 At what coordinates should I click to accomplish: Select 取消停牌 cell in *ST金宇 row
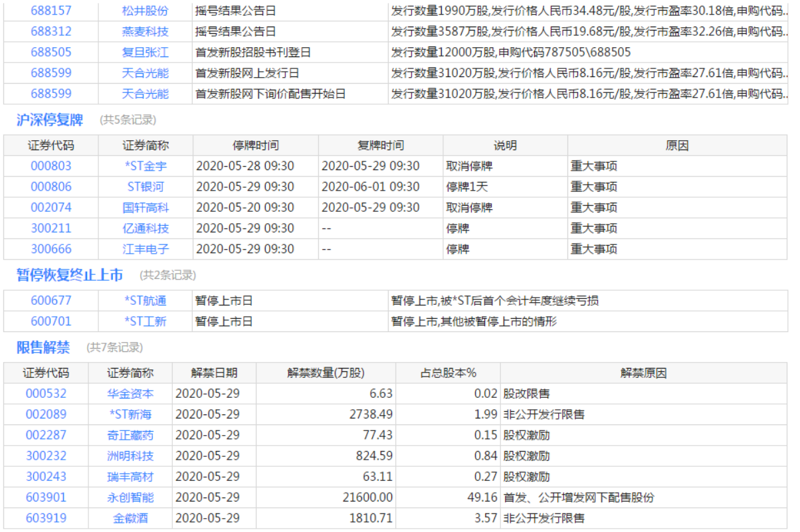coord(506,166)
